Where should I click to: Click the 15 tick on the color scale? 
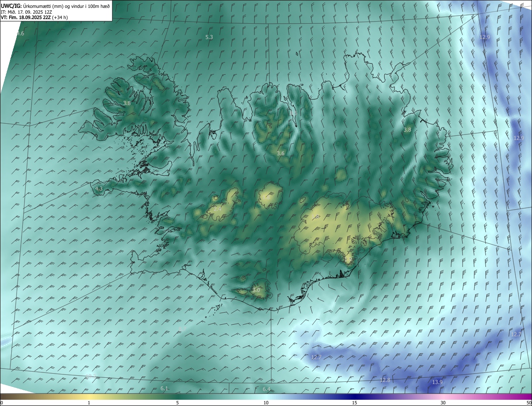pyautogui.click(x=355, y=403)
